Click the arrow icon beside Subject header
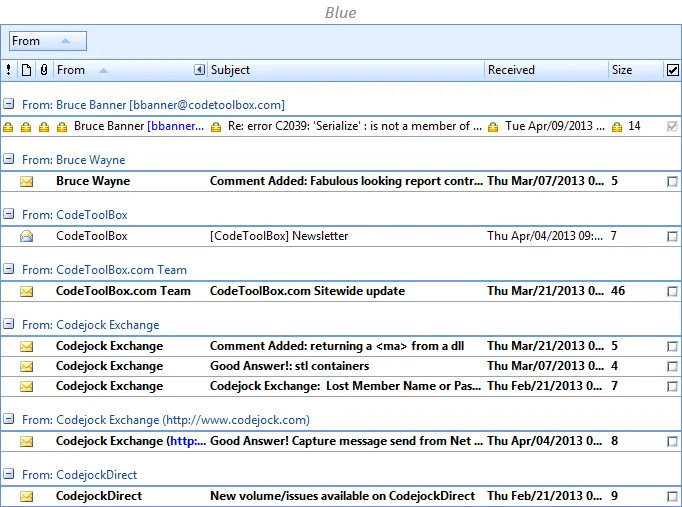 200,70
